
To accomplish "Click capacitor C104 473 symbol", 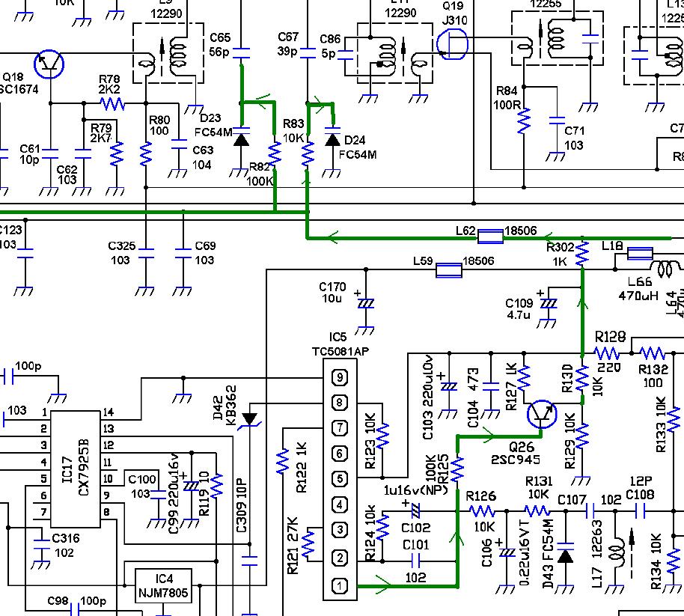I will [491, 386].
